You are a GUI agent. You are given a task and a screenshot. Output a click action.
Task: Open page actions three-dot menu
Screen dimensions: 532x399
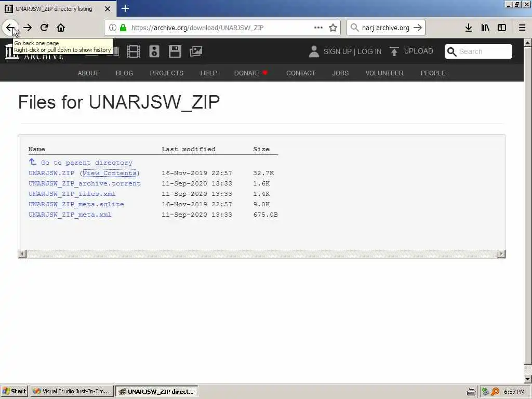click(x=318, y=28)
